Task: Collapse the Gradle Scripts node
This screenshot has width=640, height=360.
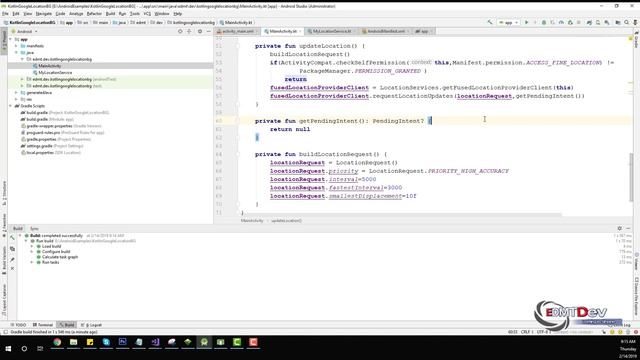Action: 11,106
